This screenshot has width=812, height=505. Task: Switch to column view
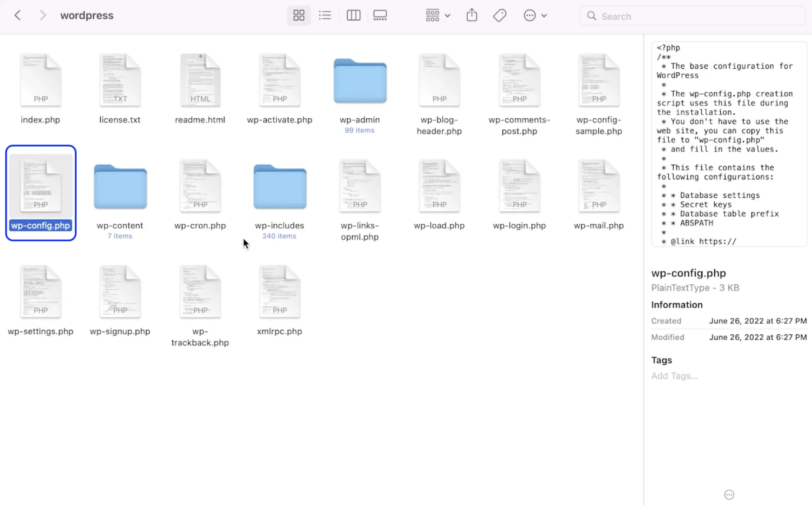click(353, 15)
